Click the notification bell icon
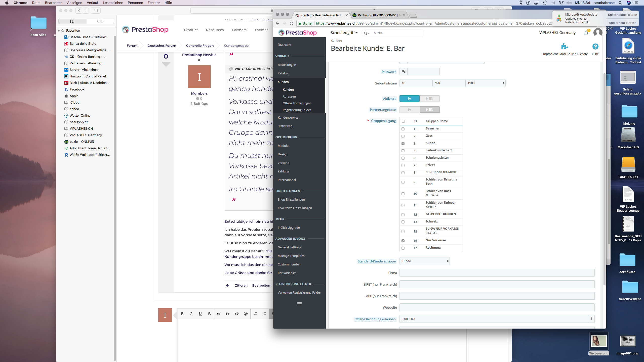This screenshot has width=644, height=362. click(x=586, y=33)
